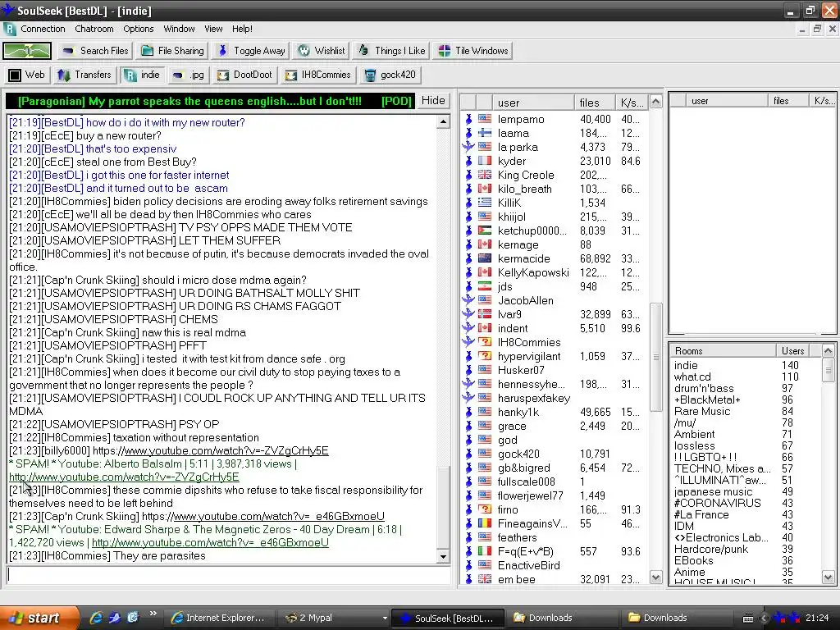Open the Window menu

pos(179,29)
